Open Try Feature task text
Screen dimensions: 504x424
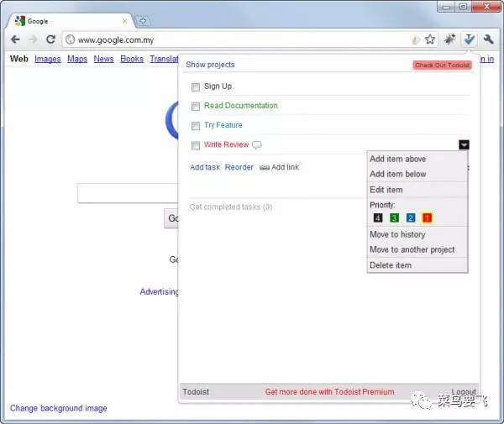(223, 125)
